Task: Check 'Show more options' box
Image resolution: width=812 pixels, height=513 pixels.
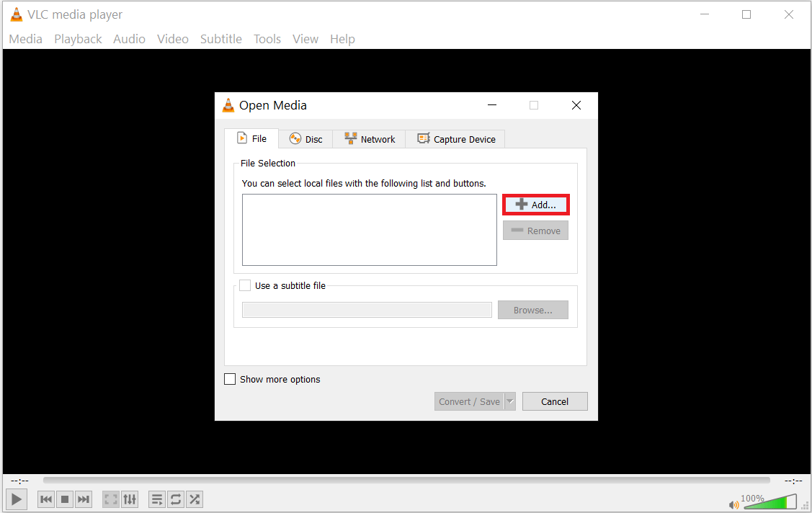Action: click(230, 379)
